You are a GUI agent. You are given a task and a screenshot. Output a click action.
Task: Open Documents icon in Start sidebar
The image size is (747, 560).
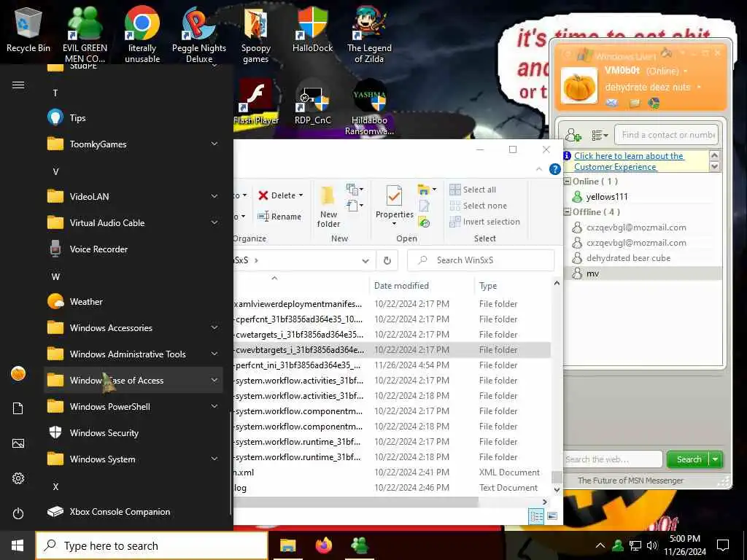pos(18,408)
